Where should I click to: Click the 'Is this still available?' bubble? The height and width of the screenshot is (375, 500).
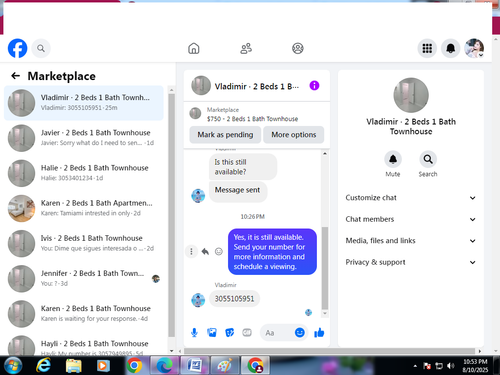point(243,167)
